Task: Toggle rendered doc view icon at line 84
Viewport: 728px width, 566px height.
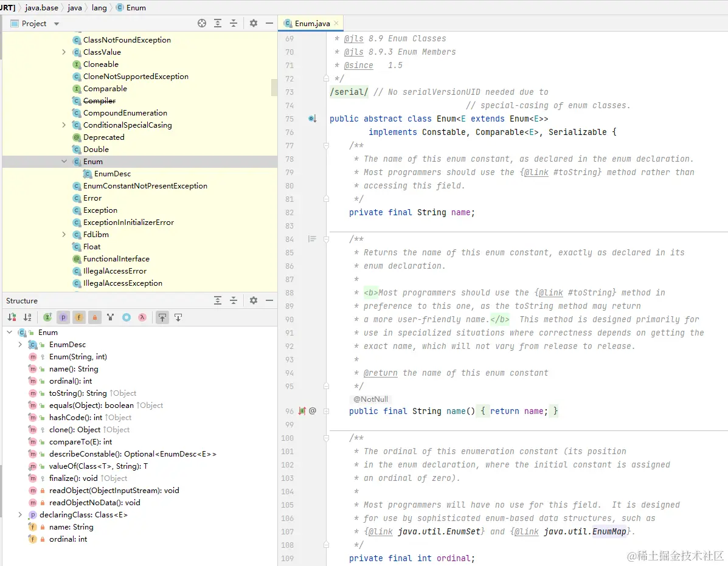Action: click(312, 239)
